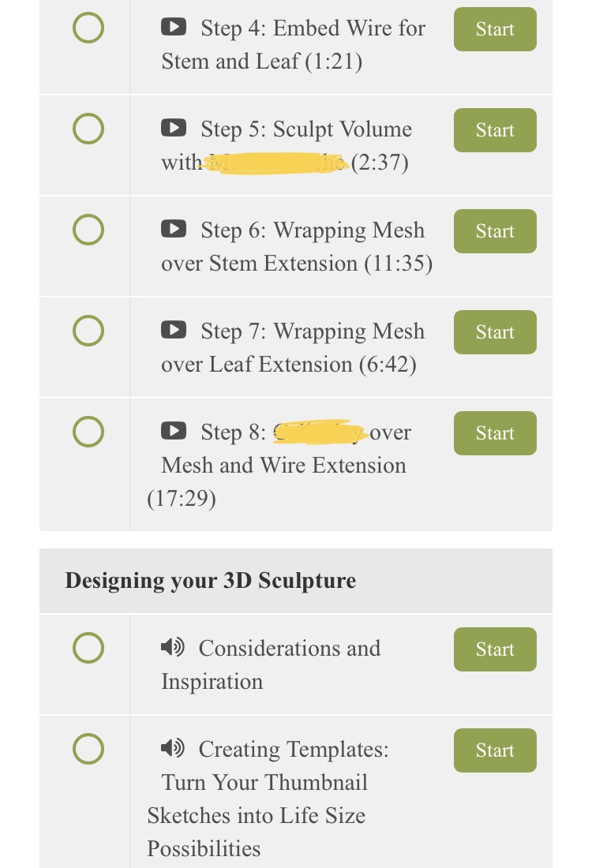Toggle completion circle for Step 6 Wrapping Mesh

88,230
